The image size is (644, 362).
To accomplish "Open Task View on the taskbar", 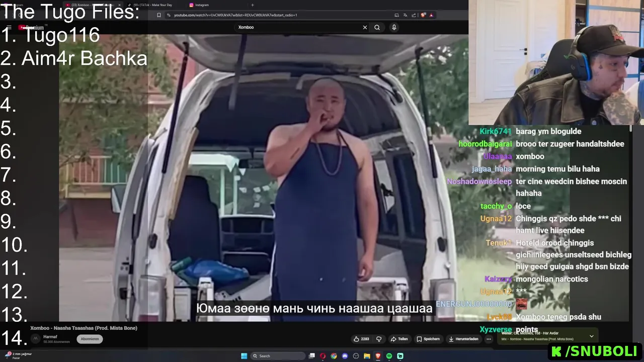I will 312,356.
